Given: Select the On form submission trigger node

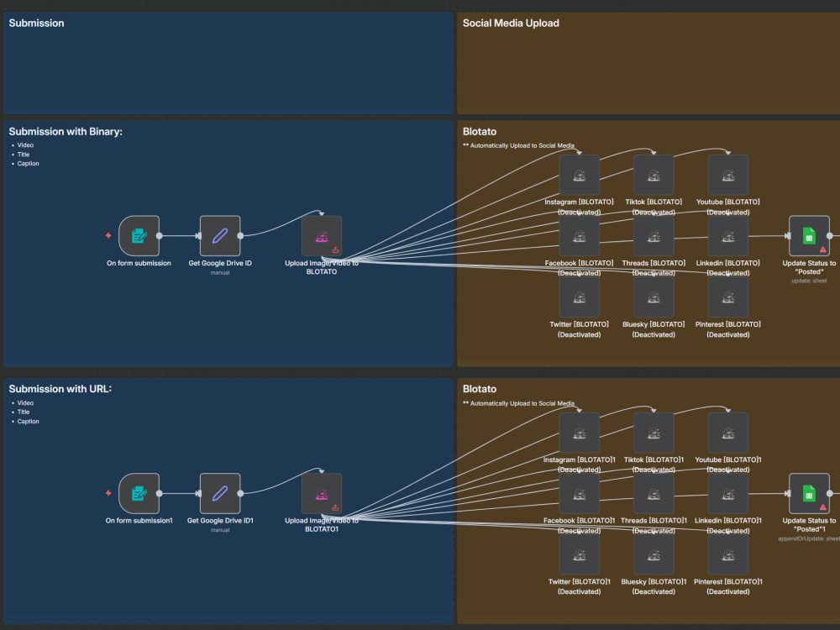Looking at the screenshot, I should tap(139, 236).
